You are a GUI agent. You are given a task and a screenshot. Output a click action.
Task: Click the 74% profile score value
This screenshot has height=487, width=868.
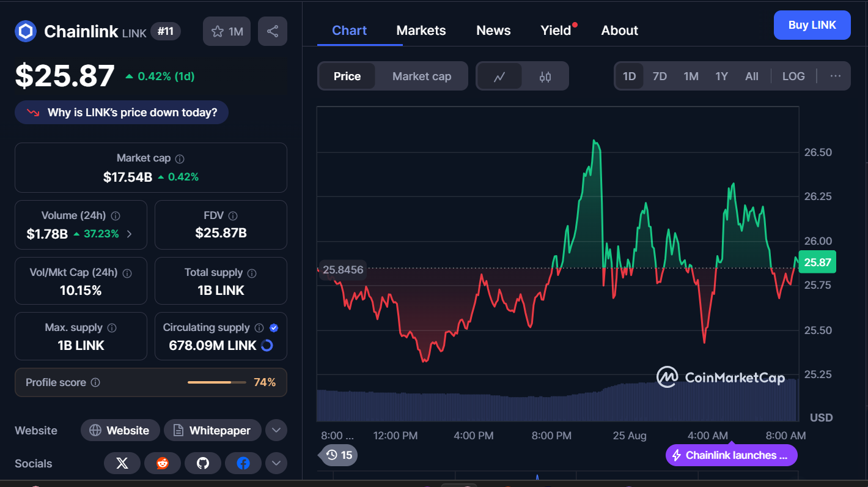(x=265, y=382)
